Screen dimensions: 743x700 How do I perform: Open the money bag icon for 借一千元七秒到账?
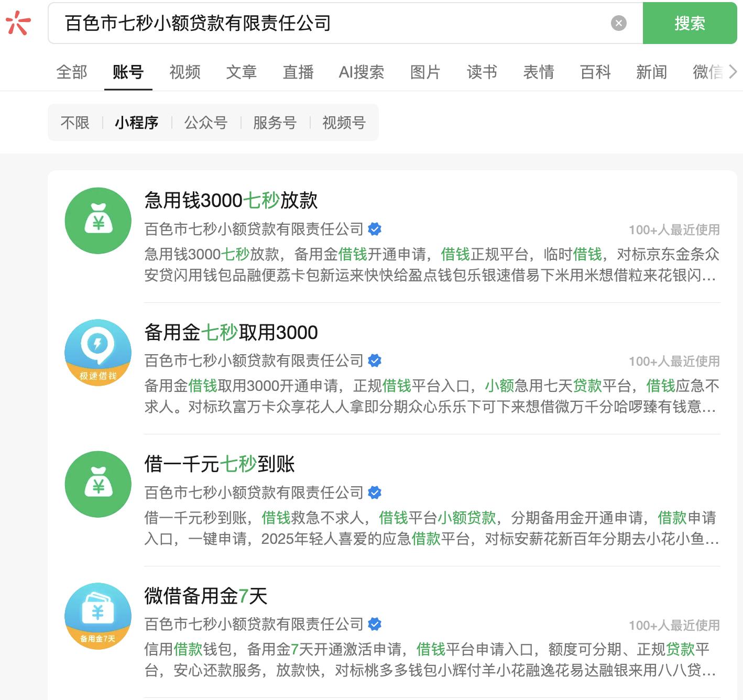98,484
